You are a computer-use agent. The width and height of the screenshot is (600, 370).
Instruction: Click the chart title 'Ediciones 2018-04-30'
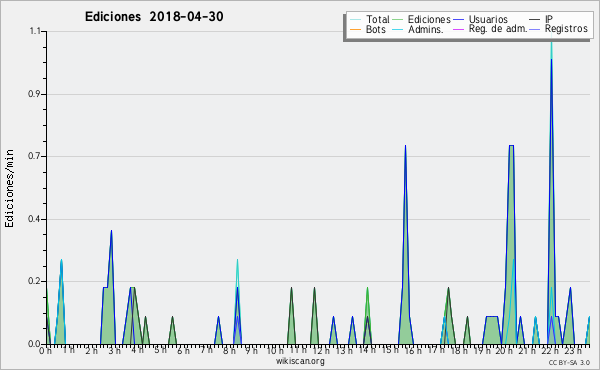click(x=154, y=17)
